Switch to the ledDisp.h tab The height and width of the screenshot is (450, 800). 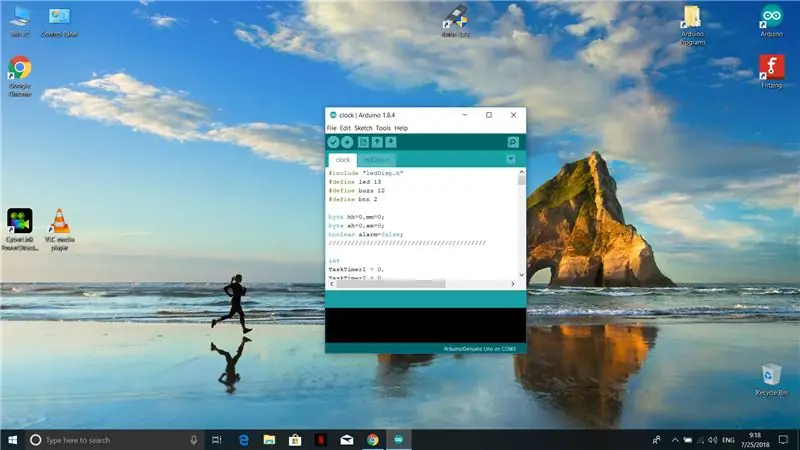pos(377,160)
